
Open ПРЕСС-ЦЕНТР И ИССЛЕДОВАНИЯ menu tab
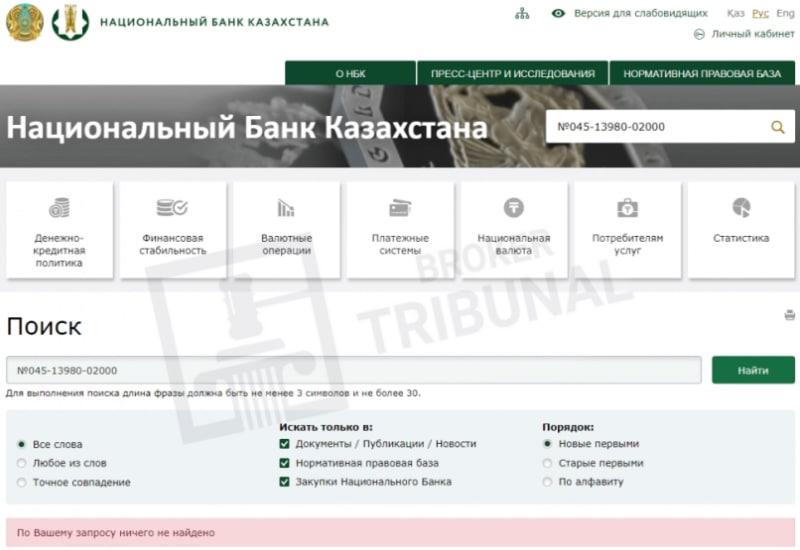click(512, 73)
